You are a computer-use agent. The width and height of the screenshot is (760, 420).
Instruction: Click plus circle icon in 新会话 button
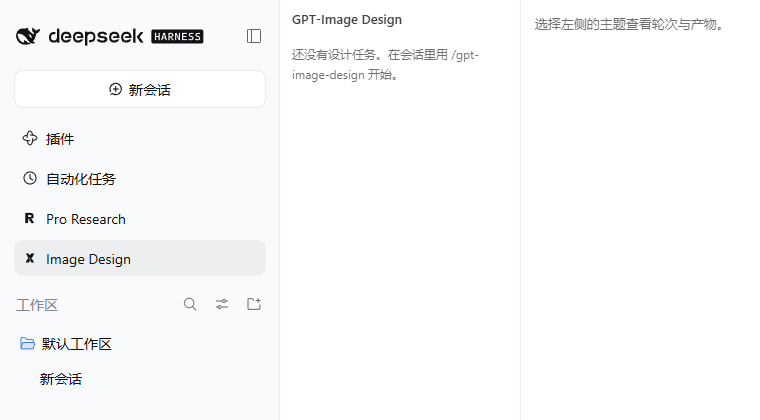coord(115,89)
